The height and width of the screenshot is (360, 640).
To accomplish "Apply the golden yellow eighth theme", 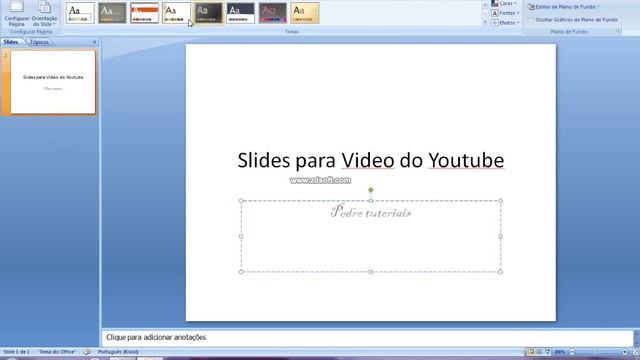I will pyautogui.click(x=305, y=13).
